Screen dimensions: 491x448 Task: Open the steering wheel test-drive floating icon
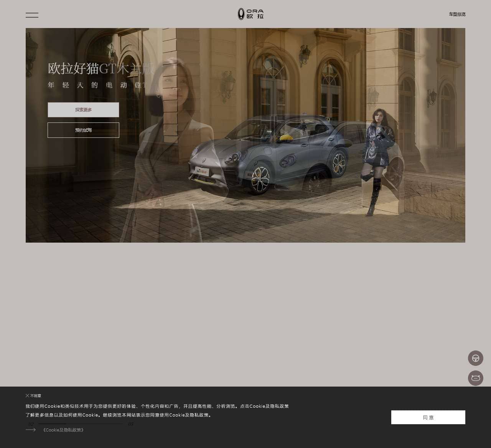point(476,358)
